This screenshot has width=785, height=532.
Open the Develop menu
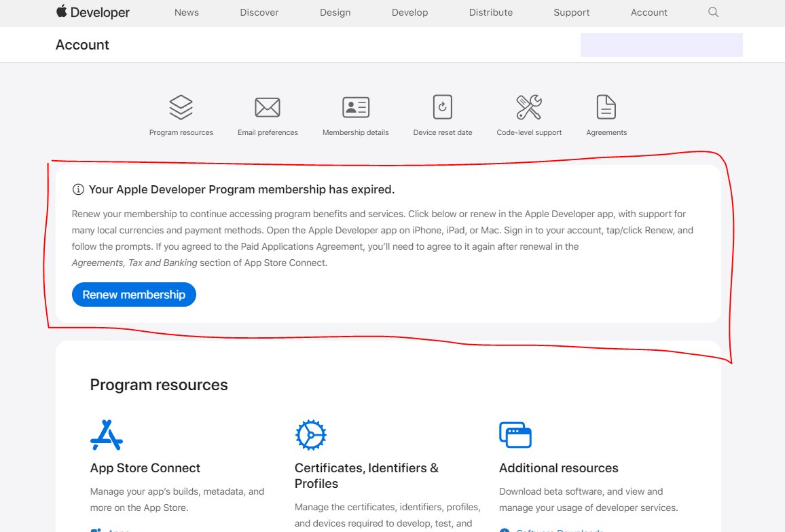[x=410, y=12]
